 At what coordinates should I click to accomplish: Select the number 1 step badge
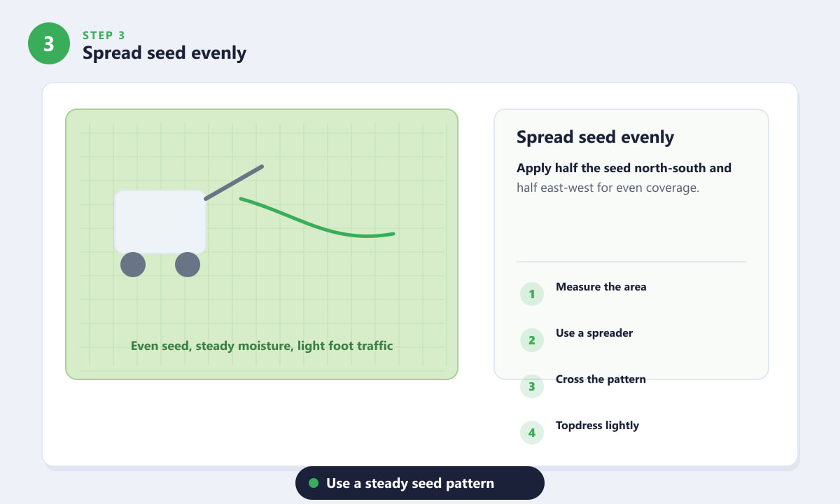pos(532,294)
